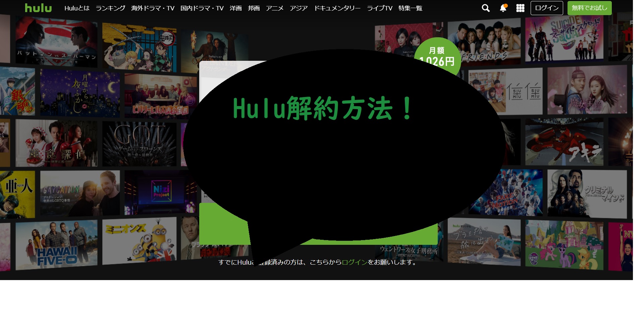Screen dimensions: 644x315
Task: Click the ログイン button in header
Action: pyautogui.click(x=547, y=8)
